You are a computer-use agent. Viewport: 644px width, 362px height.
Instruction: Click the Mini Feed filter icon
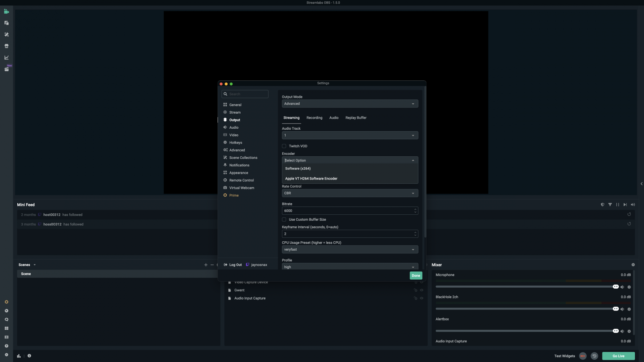pyautogui.click(x=610, y=205)
